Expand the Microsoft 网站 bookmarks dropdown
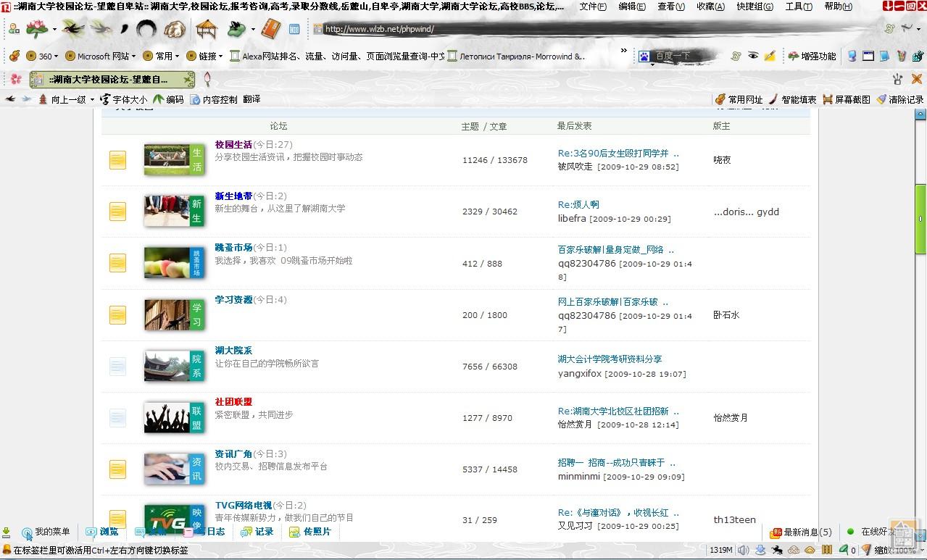 click(x=134, y=56)
